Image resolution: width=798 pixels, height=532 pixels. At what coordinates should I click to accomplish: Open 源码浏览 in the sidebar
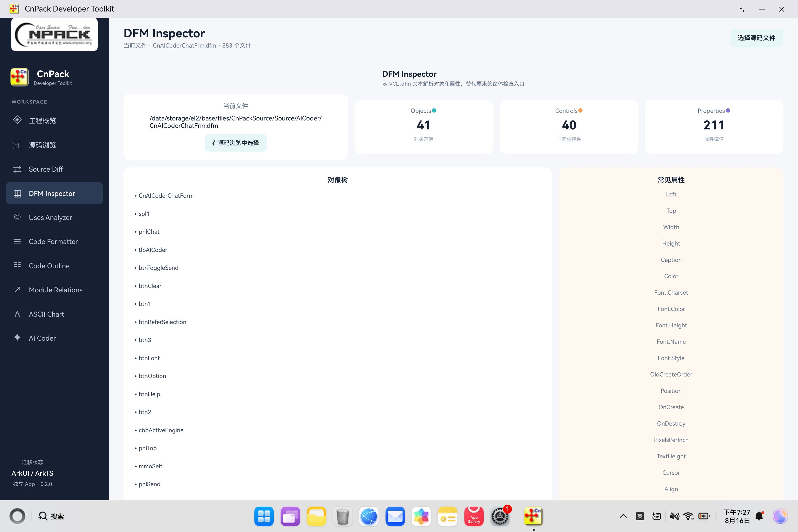54,145
